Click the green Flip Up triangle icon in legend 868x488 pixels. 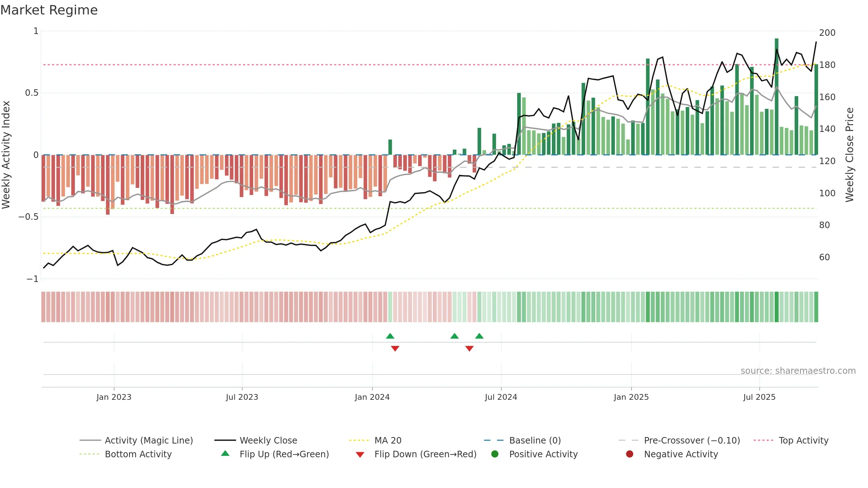[225, 453]
